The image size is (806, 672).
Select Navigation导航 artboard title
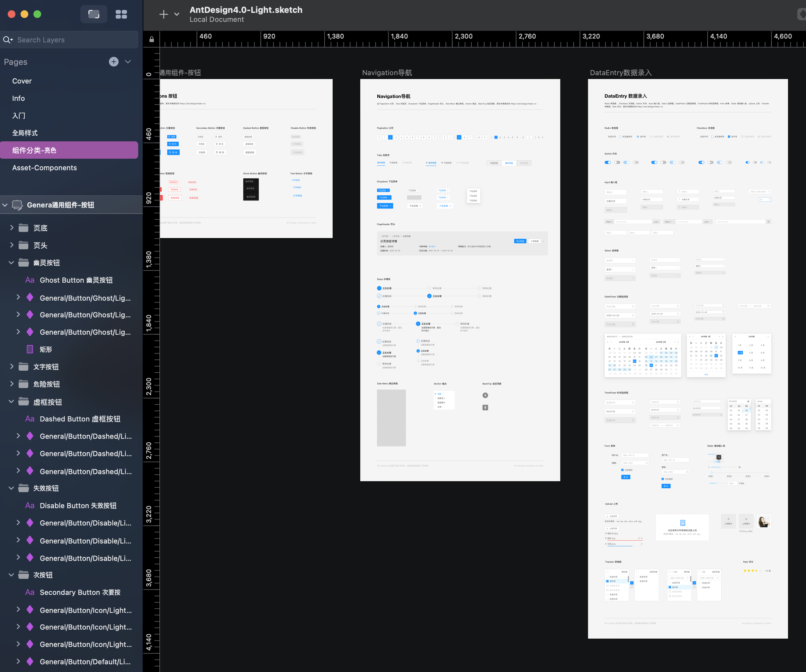(x=387, y=73)
